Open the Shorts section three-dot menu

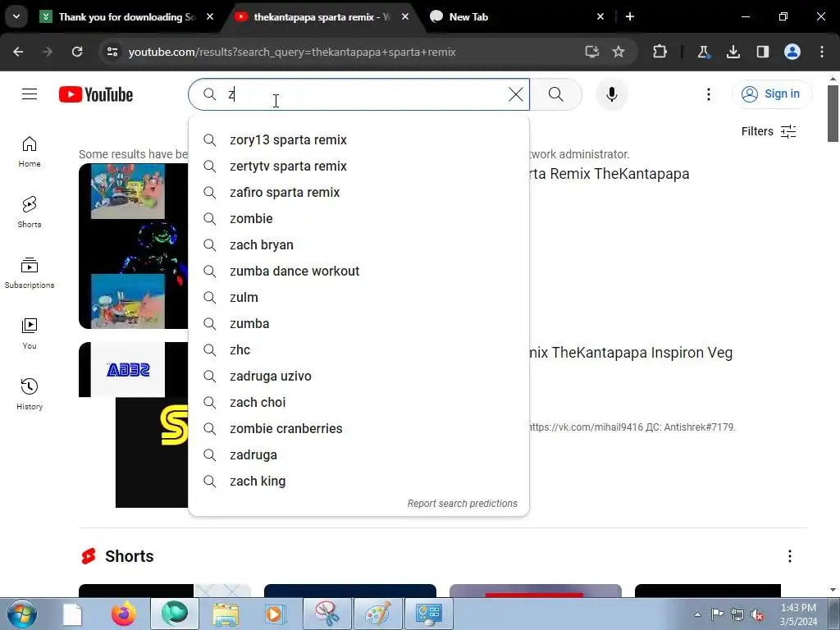pos(790,556)
